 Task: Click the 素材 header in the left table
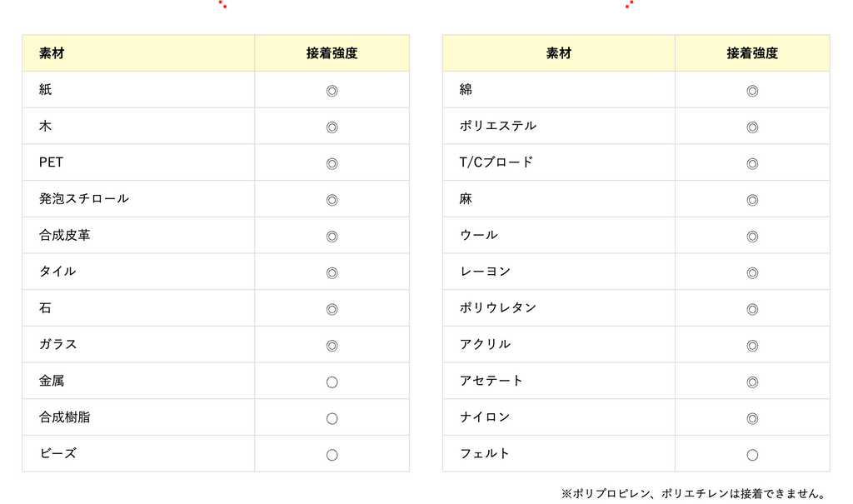pos(52,53)
